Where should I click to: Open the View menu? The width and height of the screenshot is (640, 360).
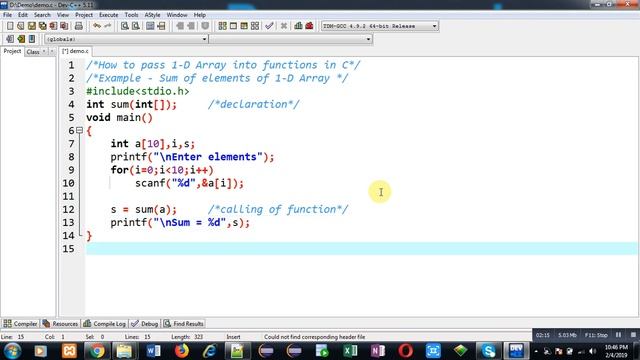tap(63, 15)
